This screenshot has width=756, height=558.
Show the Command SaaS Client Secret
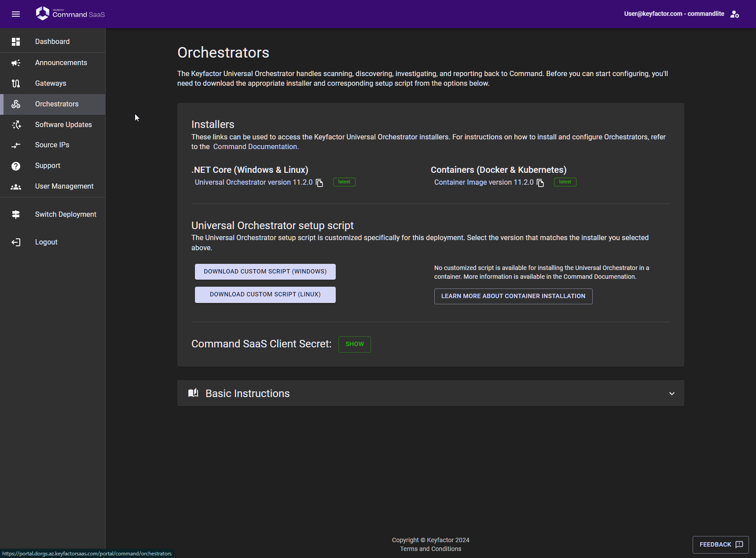point(354,344)
